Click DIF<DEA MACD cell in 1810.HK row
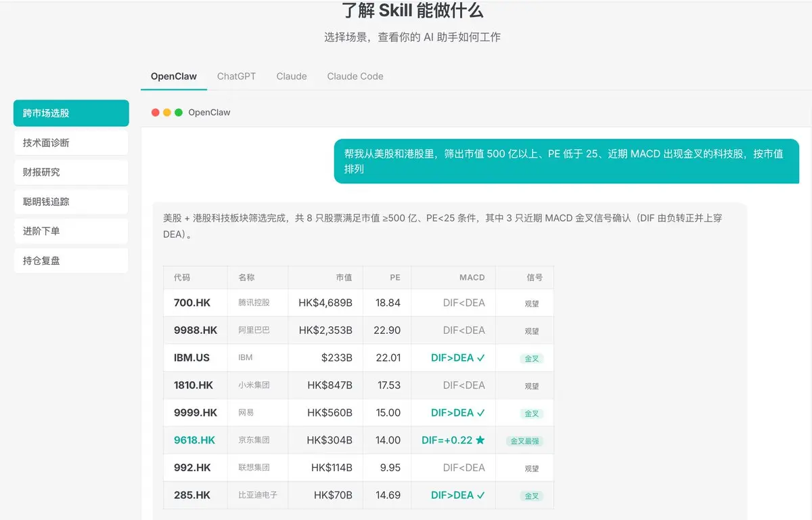This screenshot has width=812, height=520. tap(464, 385)
